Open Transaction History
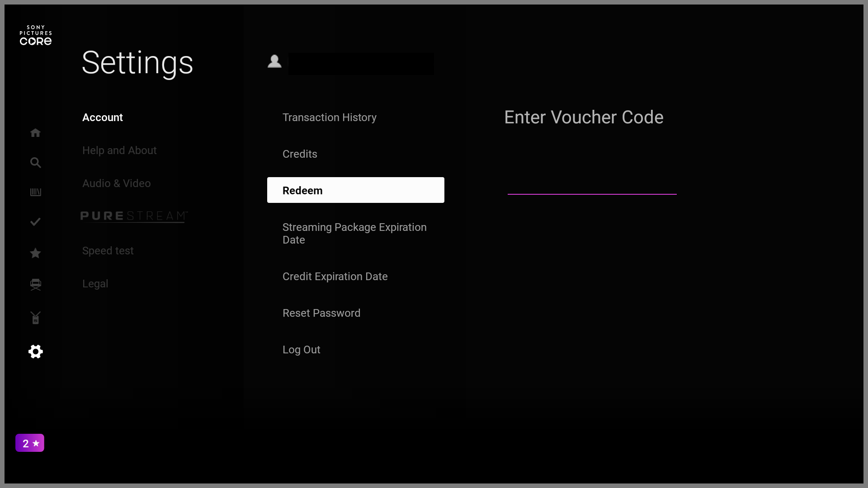The image size is (868, 488). (x=330, y=117)
